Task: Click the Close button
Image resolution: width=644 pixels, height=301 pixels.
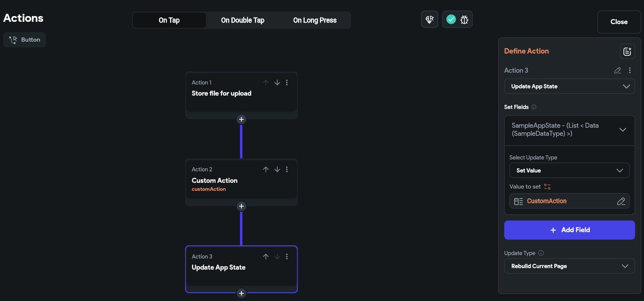Action: point(619,22)
